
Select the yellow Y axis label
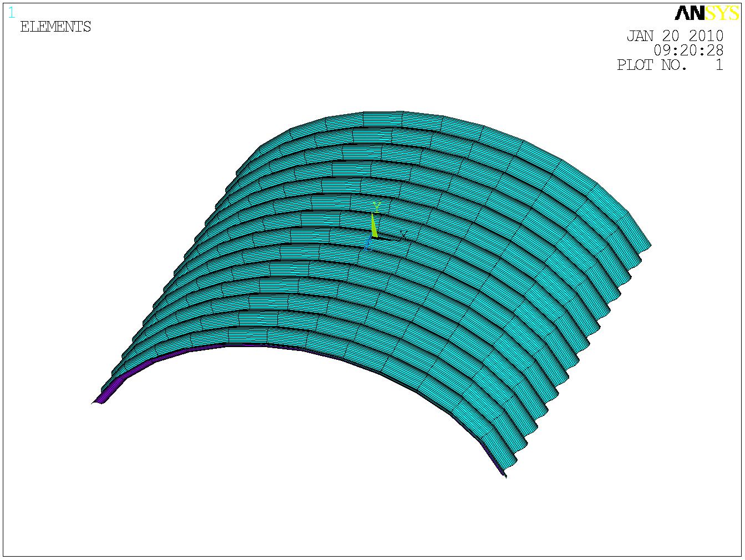(377, 206)
